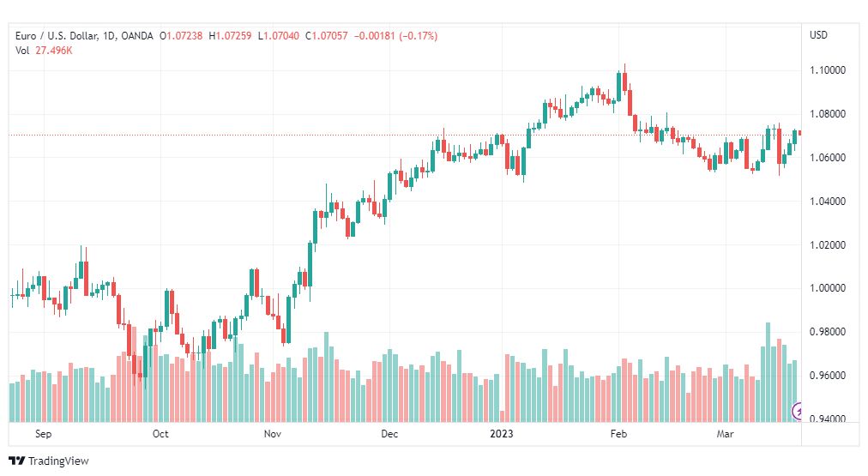Select the Oct label on time axis

pos(160,433)
